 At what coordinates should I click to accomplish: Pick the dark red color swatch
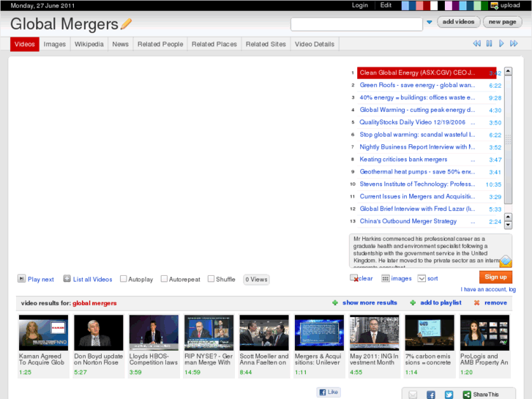427,5
